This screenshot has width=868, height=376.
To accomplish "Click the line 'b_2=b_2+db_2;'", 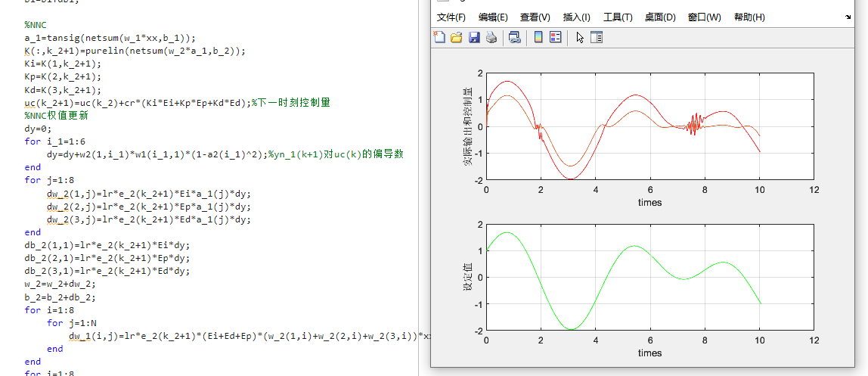I will coord(60,297).
